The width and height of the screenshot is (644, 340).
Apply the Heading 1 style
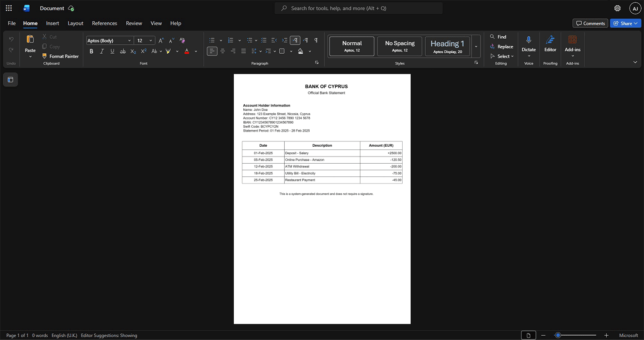click(447, 46)
